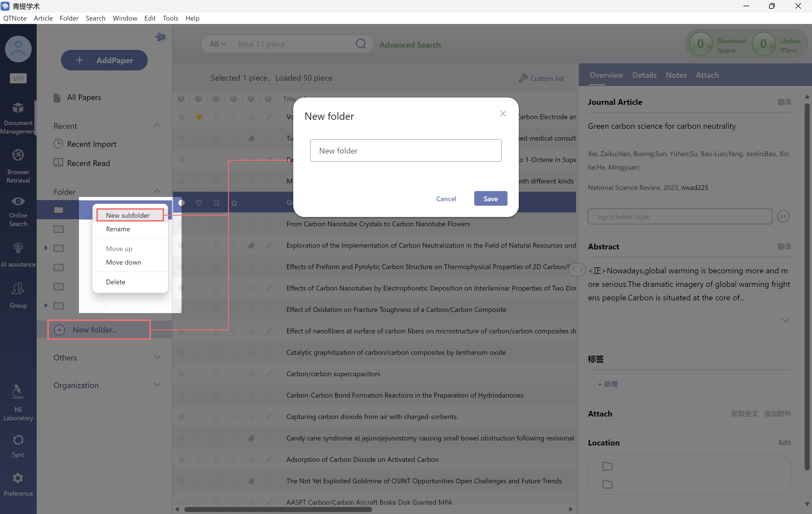The width and height of the screenshot is (812, 514).
Task: Toggle read dot on Capturing carbon dioxide row
Action: 181,416
